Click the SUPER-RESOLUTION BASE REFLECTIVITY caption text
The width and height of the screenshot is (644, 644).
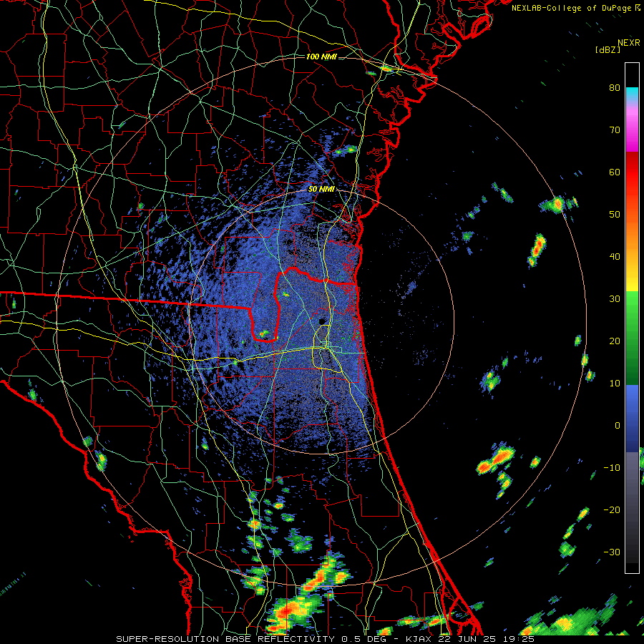click(x=225, y=639)
